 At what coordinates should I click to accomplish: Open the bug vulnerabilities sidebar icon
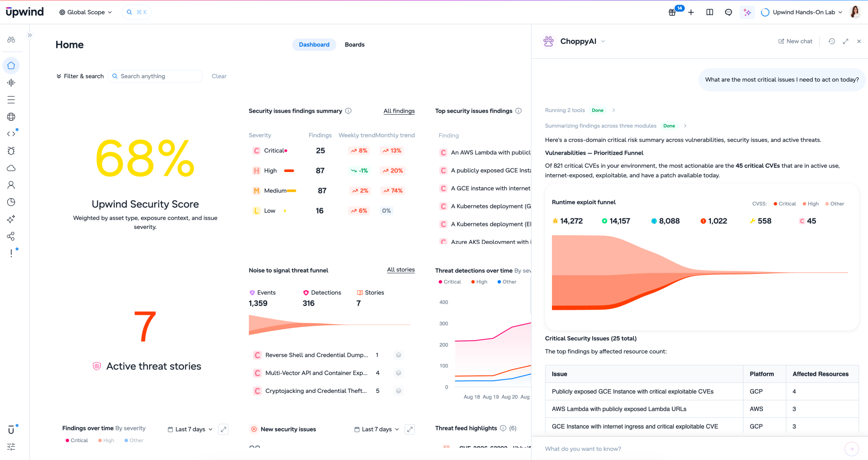click(11, 151)
